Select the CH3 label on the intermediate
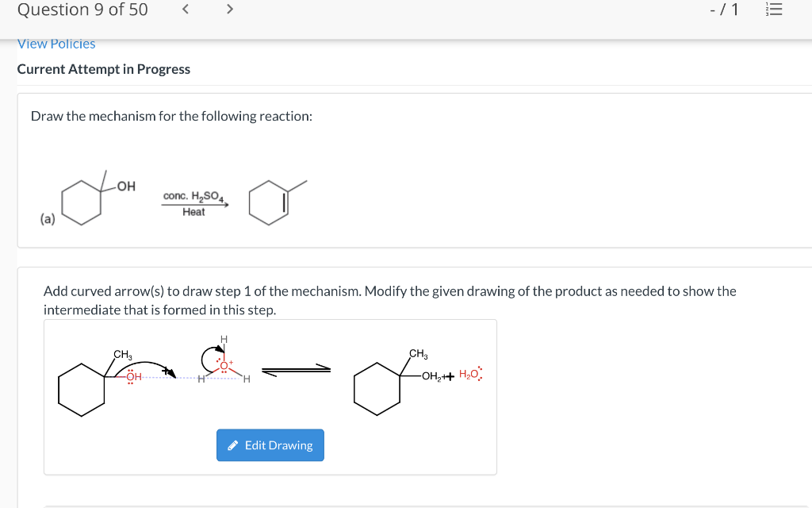The height and width of the screenshot is (508, 812). (416, 355)
